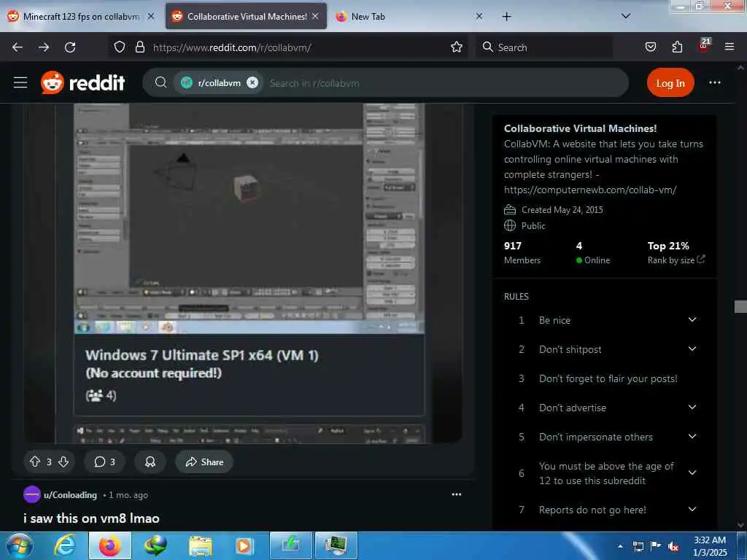Open the Pocket save icon
Screen dimensions: 747x560
[x=651, y=47]
